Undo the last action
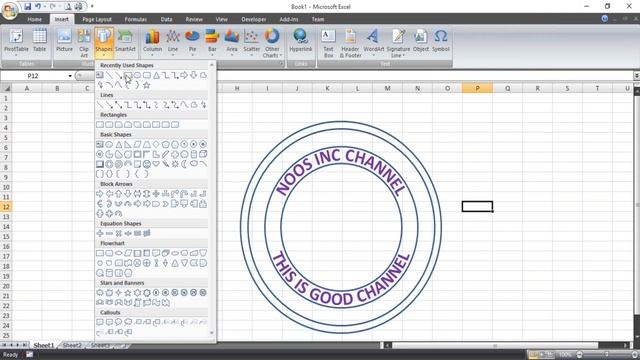The image size is (640, 360). tap(38, 7)
